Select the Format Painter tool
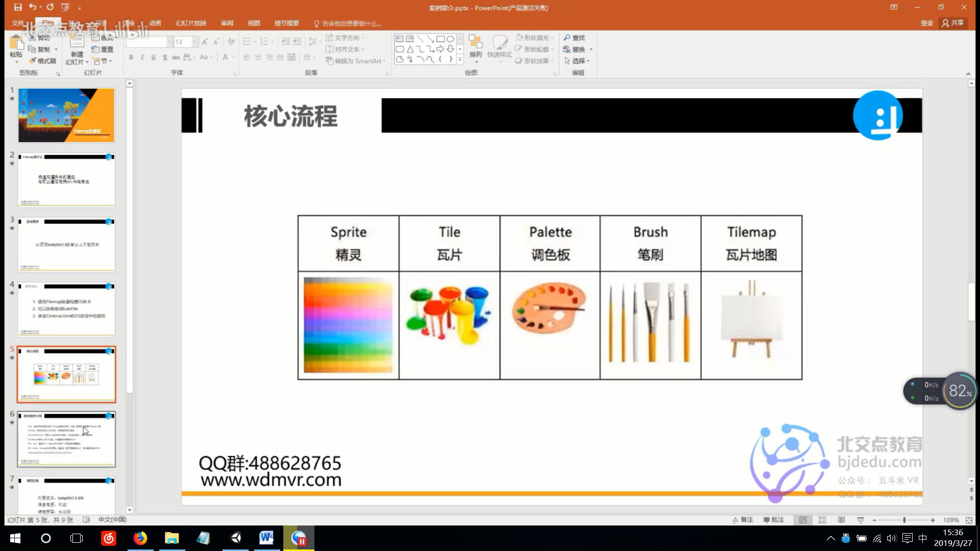Viewport: 980px width, 551px height. coord(43,60)
